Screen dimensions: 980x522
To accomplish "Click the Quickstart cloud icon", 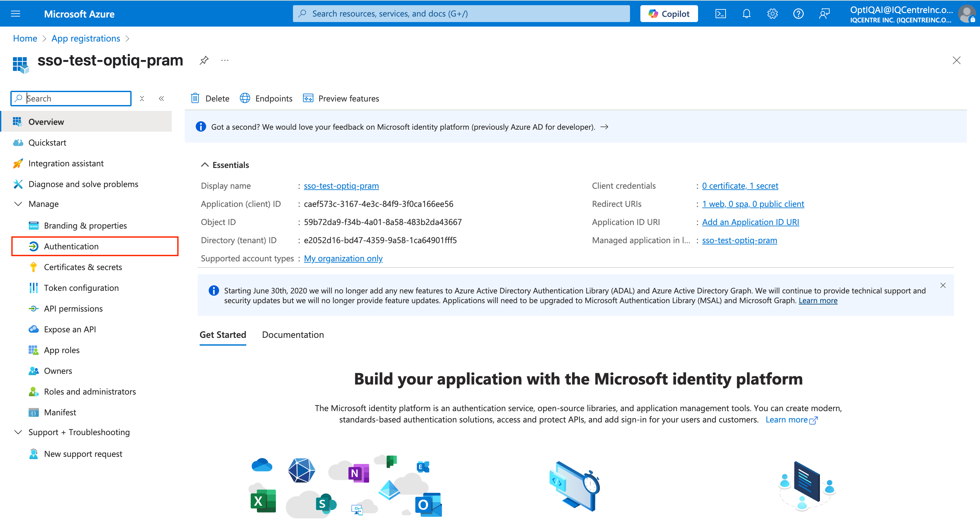I will click(18, 143).
